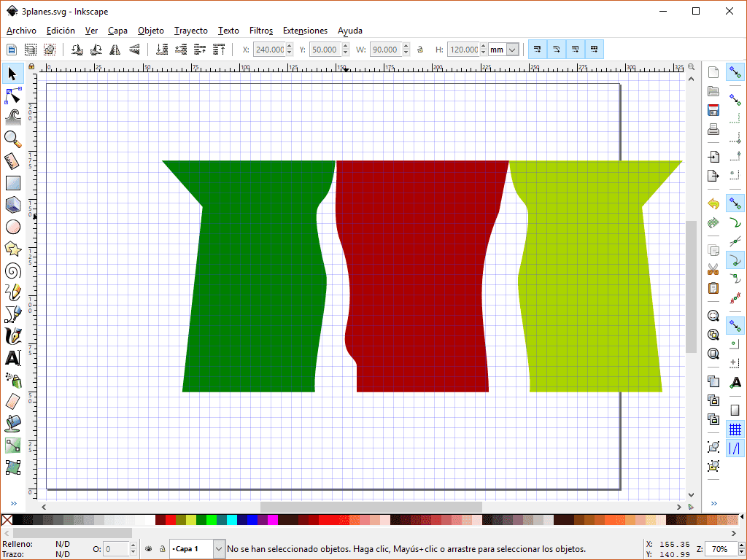Click the Rectangle drawing tool

pyautogui.click(x=12, y=183)
